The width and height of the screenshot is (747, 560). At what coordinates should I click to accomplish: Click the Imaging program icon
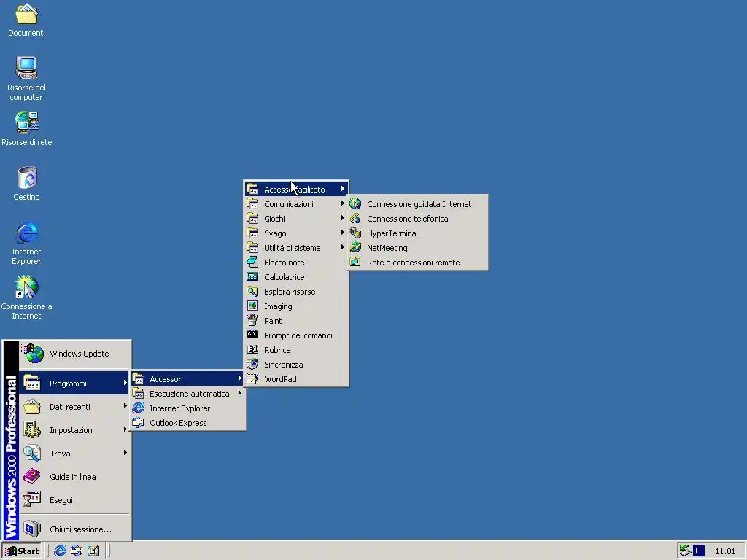(252, 306)
